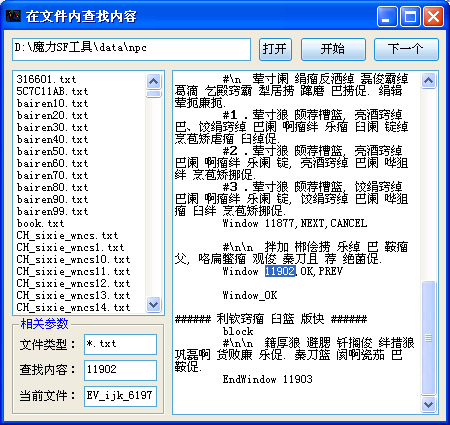Screen dimensions: 450x425
Task: Select CH_sixie_wncs13.txt in the file list
Action: pos(73,295)
